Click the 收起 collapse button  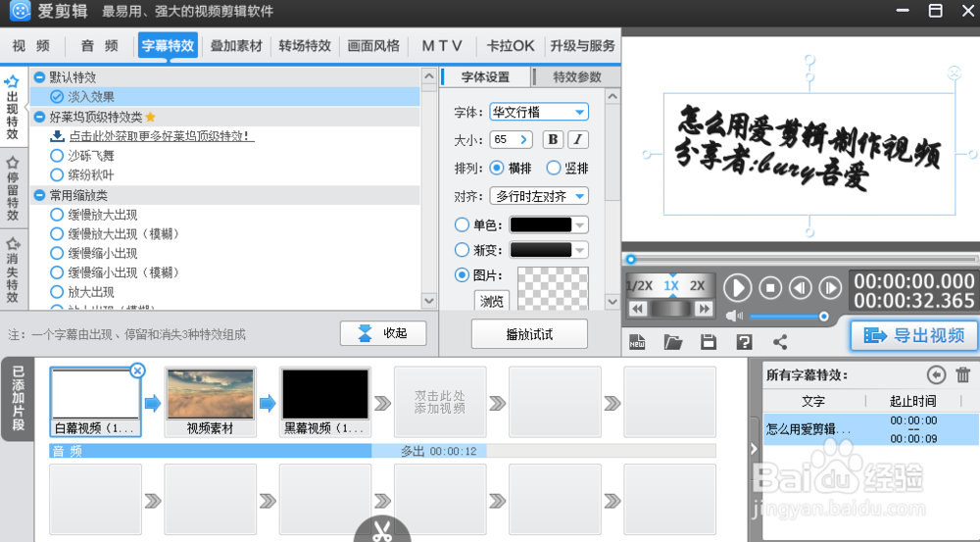point(383,333)
